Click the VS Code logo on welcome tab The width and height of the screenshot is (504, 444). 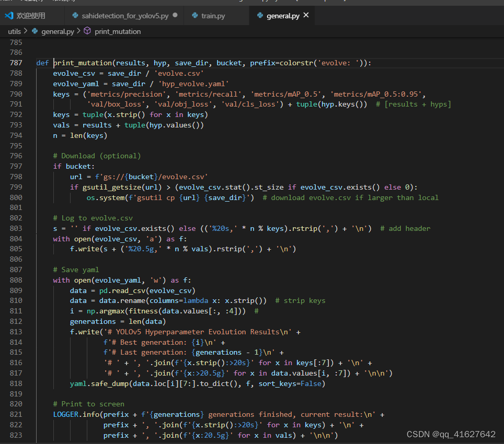(9, 16)
